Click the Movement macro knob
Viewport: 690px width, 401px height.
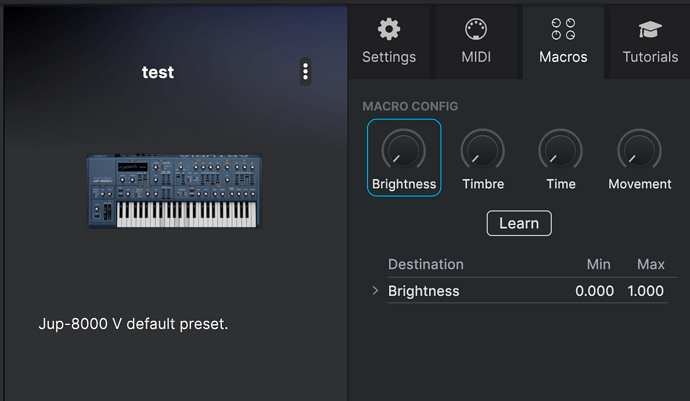tap(639, 150)
